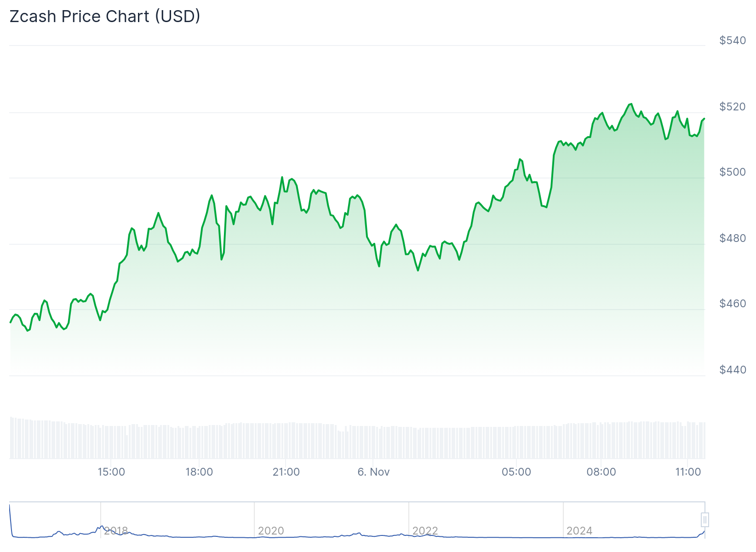Click the 2018 label in the navigator
Screen dimensions: 756x552
point(117,530)
